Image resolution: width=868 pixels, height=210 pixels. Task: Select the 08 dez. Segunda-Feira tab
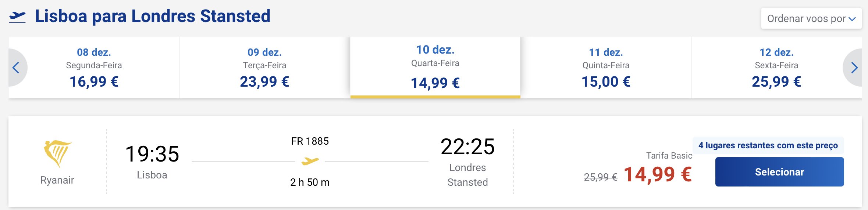tap(94, 68)
